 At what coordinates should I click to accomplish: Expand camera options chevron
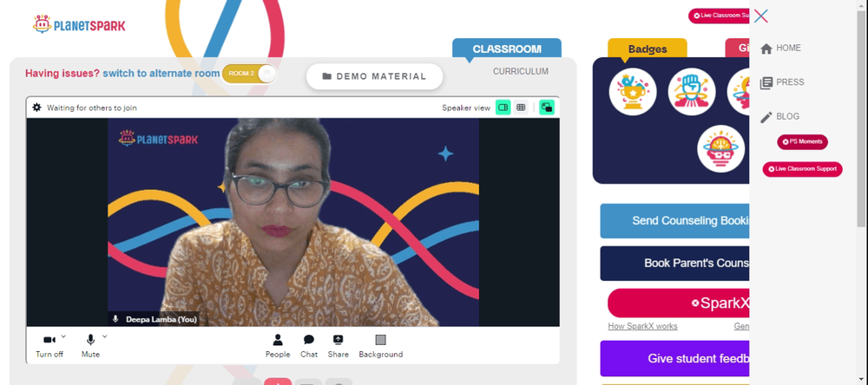point(63,336)
